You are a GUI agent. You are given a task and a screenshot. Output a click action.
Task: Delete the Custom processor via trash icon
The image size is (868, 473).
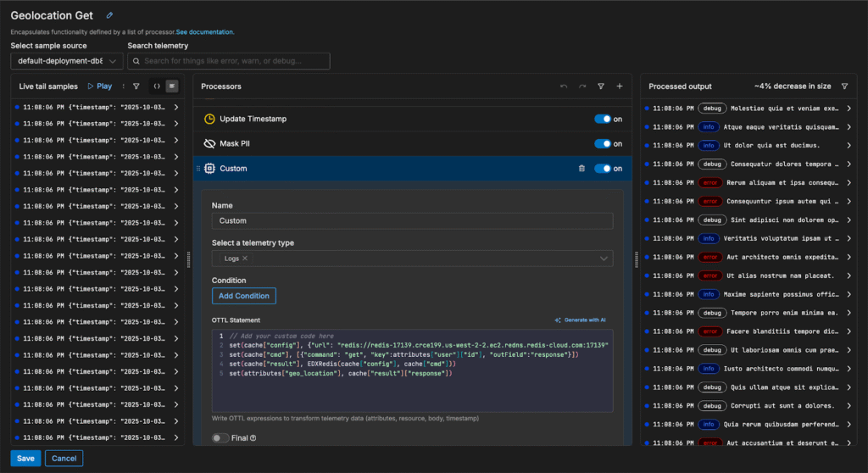pos(581,169)
